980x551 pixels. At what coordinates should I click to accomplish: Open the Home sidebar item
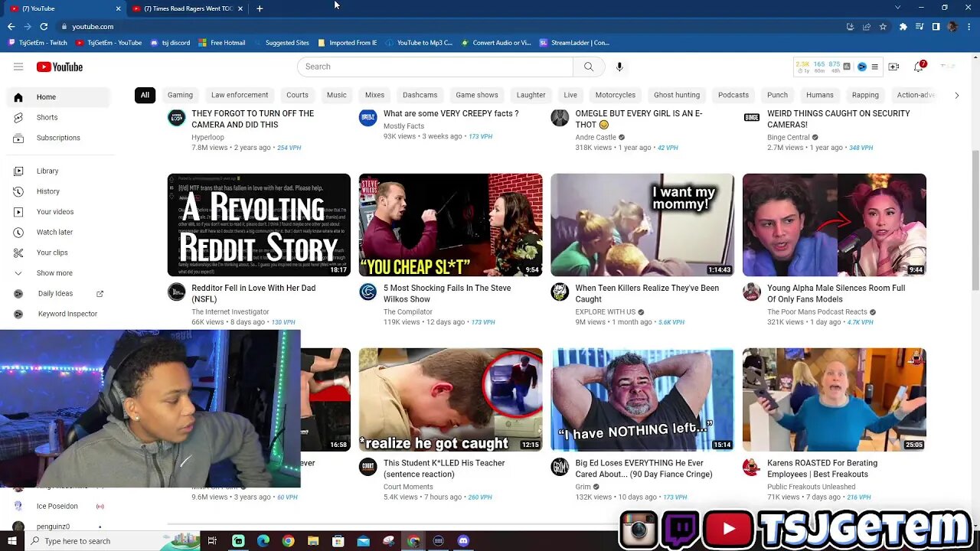coord(58,97)
